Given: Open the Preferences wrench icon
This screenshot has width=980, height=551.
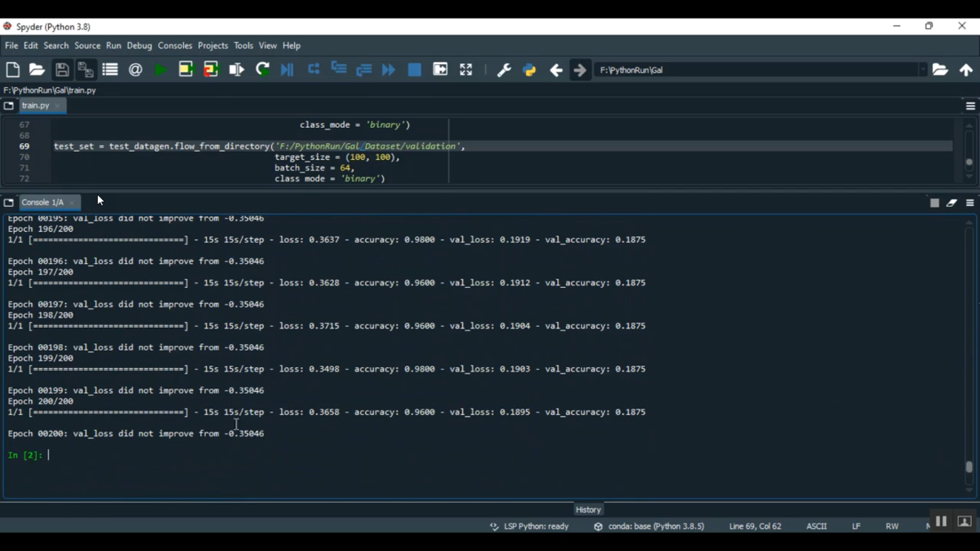Looking at the screenshot, I should 504,70.
